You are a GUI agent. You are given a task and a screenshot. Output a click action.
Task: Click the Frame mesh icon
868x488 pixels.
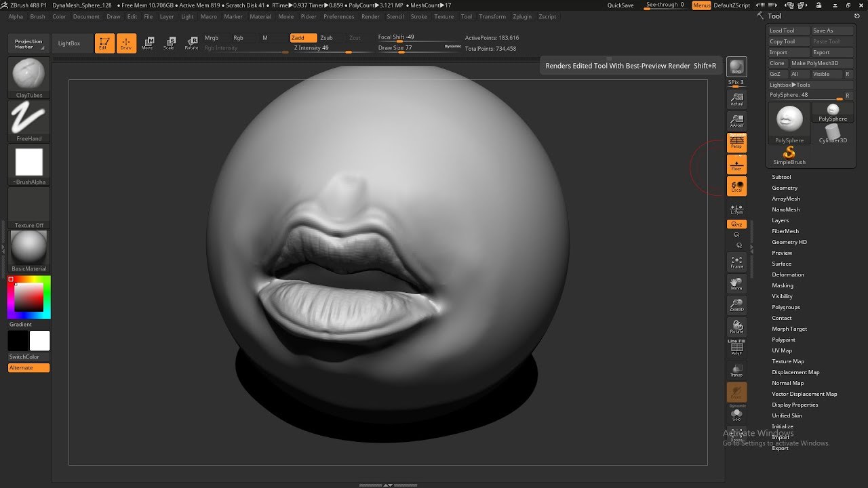tap(736, 262)
